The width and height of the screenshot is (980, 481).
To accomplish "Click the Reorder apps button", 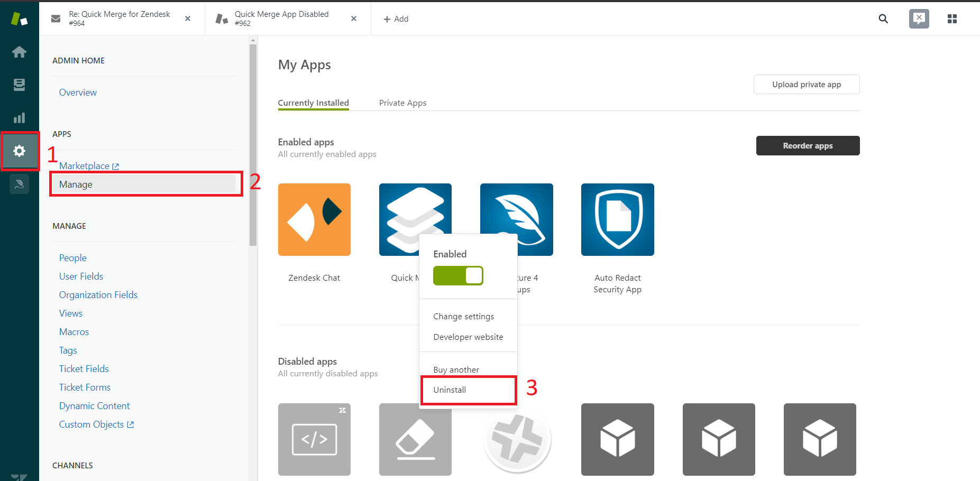I will click(808, 146).
